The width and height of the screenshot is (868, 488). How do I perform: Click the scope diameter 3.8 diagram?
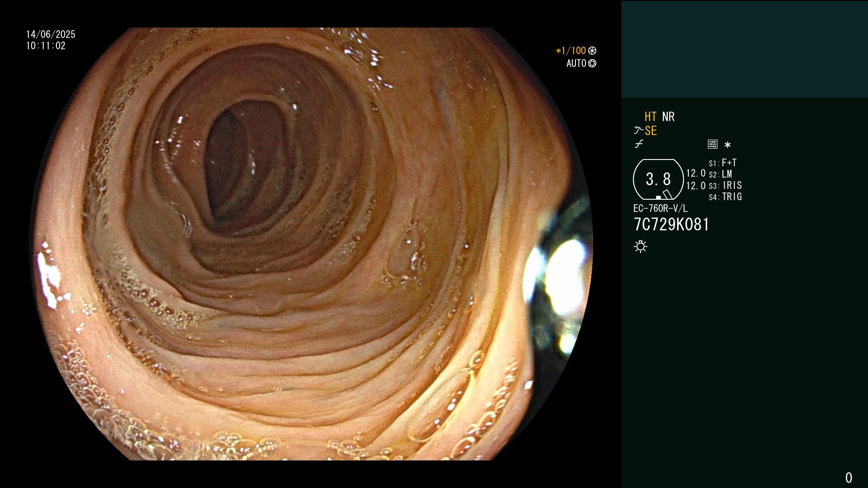pos(658,179)
